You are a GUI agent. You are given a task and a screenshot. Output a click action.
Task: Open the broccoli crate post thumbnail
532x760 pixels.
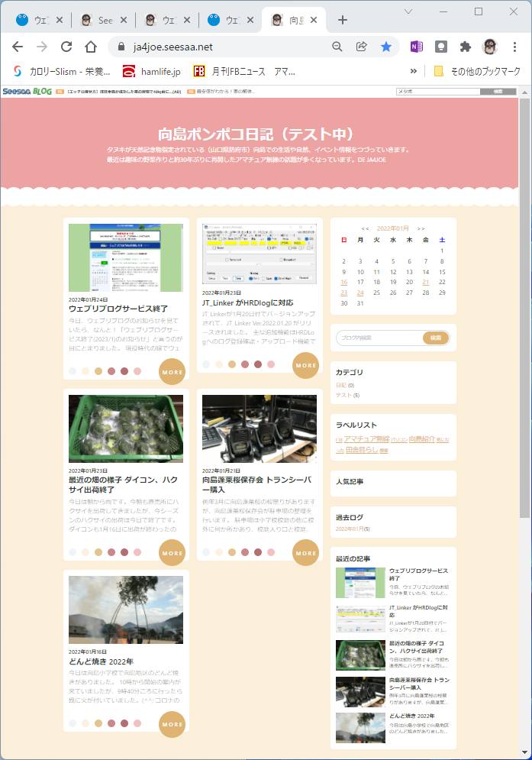point(126,429)
